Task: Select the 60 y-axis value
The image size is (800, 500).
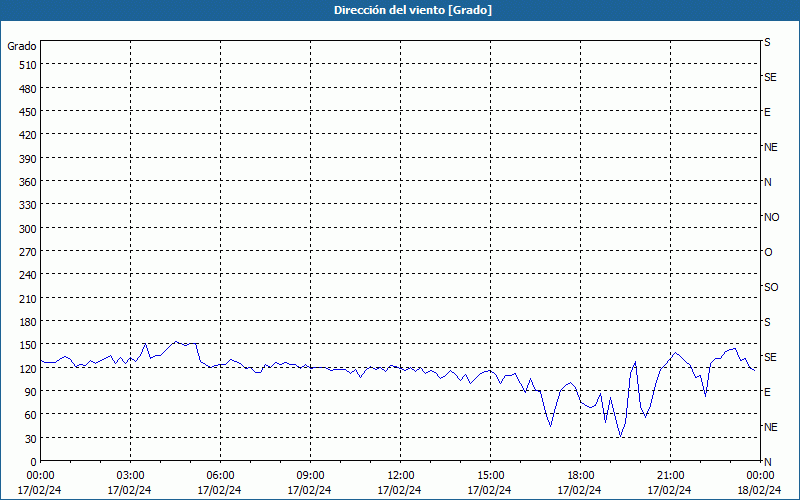Action: (31, 415)
